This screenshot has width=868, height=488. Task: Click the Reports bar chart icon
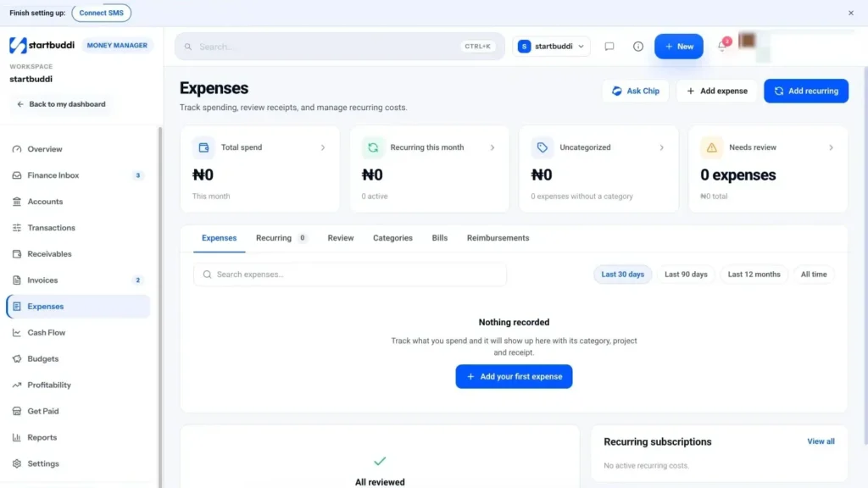(x=17, y=437)
